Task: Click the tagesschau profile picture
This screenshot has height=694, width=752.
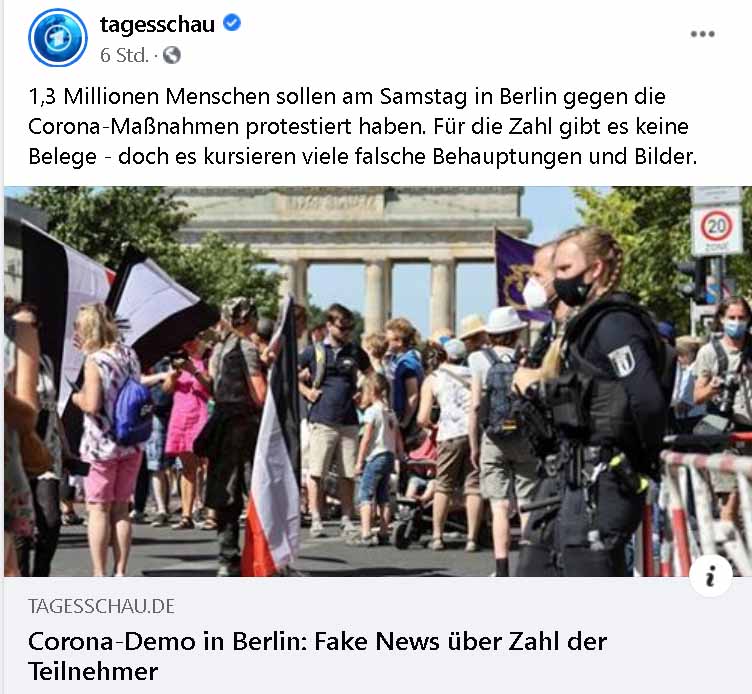Action: (x=58, y=37)
